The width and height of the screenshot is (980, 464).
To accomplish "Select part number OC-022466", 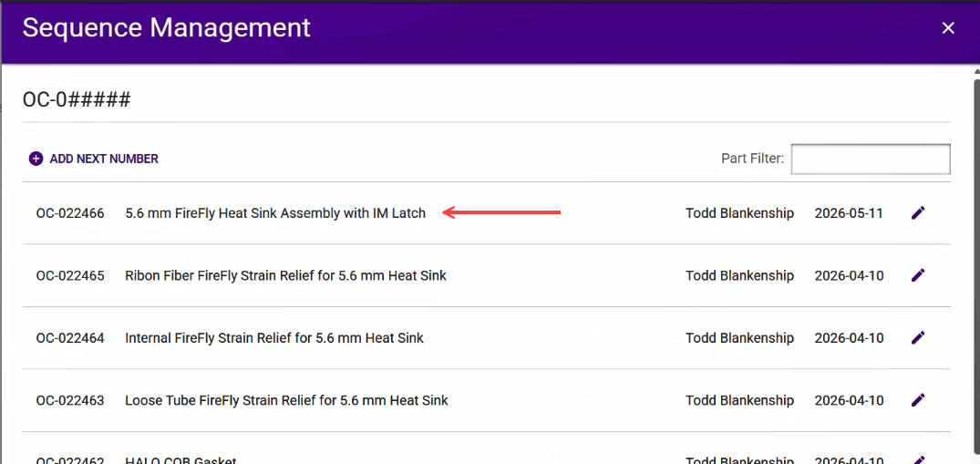I will pos(70,213).
